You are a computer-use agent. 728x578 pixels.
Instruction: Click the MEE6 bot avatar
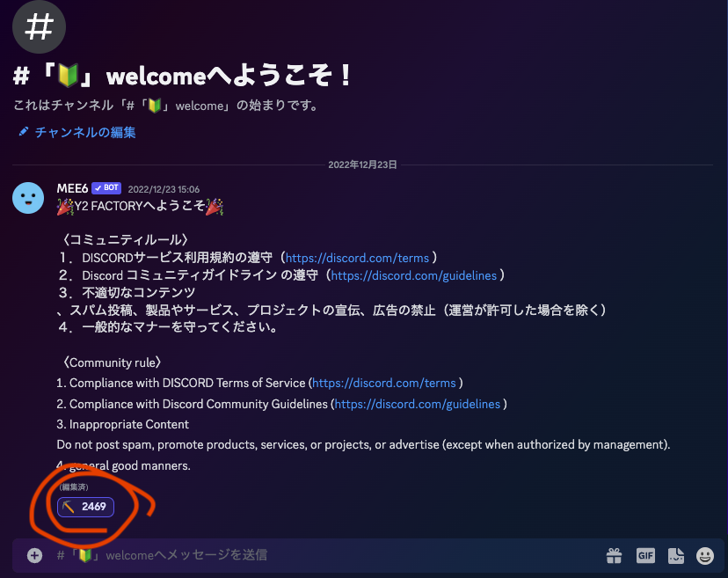[x=28, y=198]
